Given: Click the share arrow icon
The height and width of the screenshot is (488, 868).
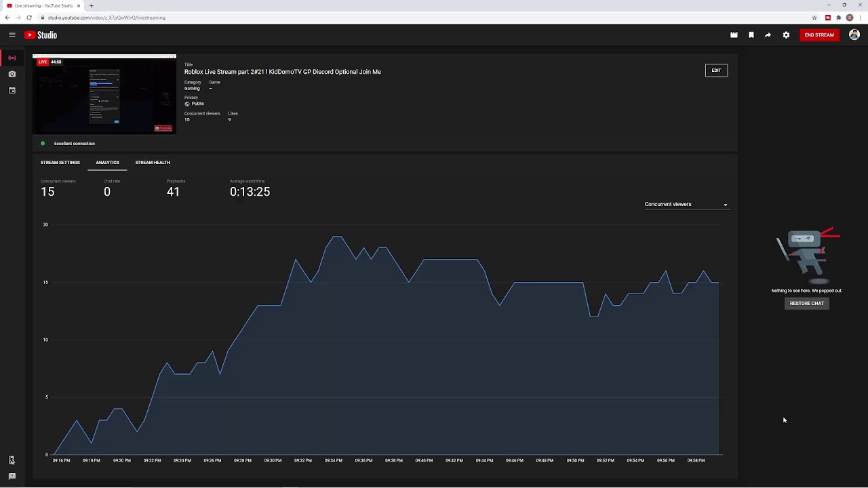Looking at the screenshot, I should point(768,35).
